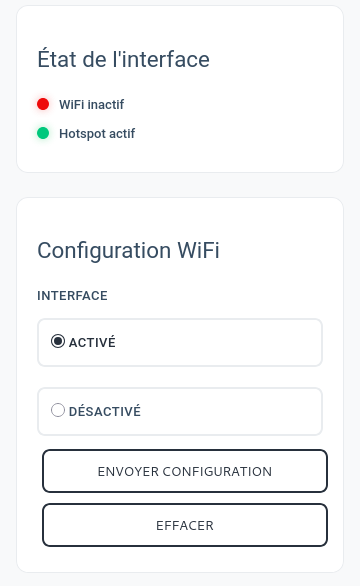Image resolution: width=360 pixels, height=586 pixels.
Task: Click the word 'CONFIGURATION' on send button
Action: (217, 472)
